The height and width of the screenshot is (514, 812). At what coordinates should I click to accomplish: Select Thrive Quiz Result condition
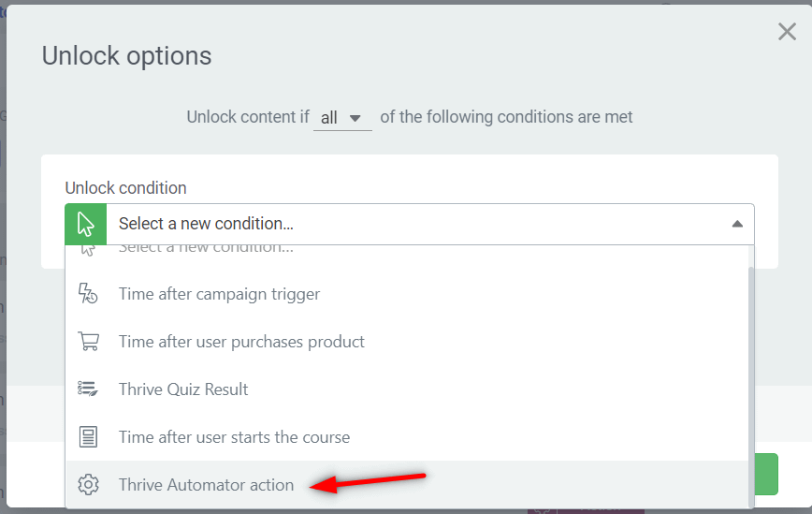pos(183,389)
